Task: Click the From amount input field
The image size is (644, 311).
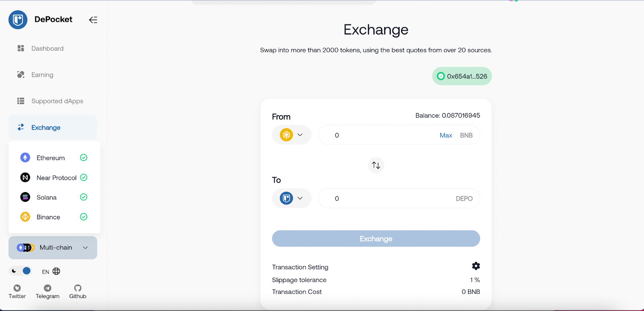Action: coord(382,135)
